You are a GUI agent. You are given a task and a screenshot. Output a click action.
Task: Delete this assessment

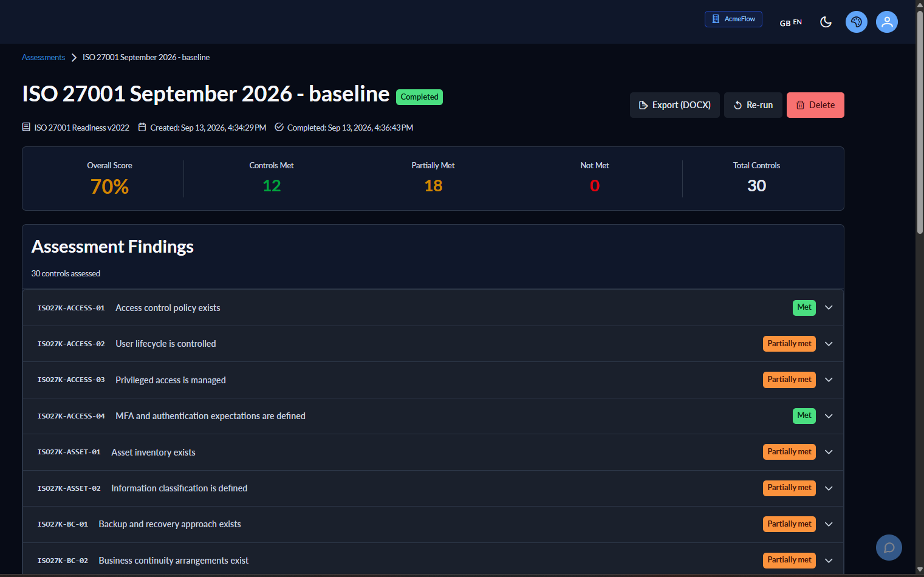pos(815,105)
